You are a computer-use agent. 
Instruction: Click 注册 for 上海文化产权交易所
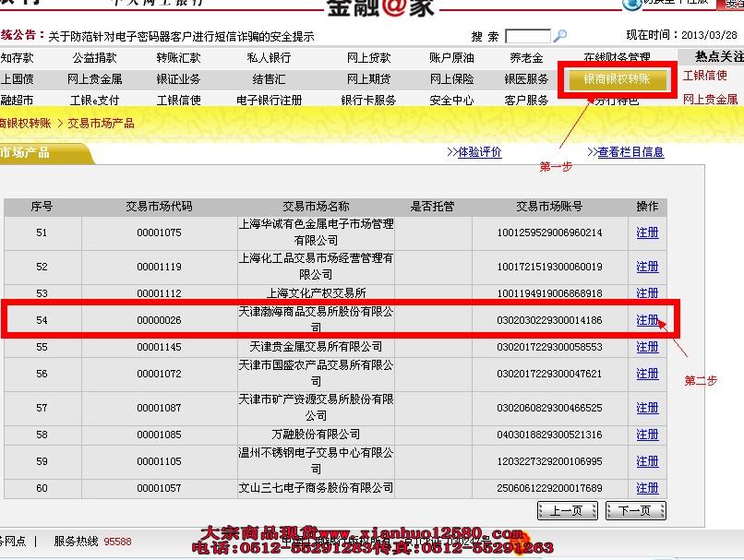(x=647, y=293)
